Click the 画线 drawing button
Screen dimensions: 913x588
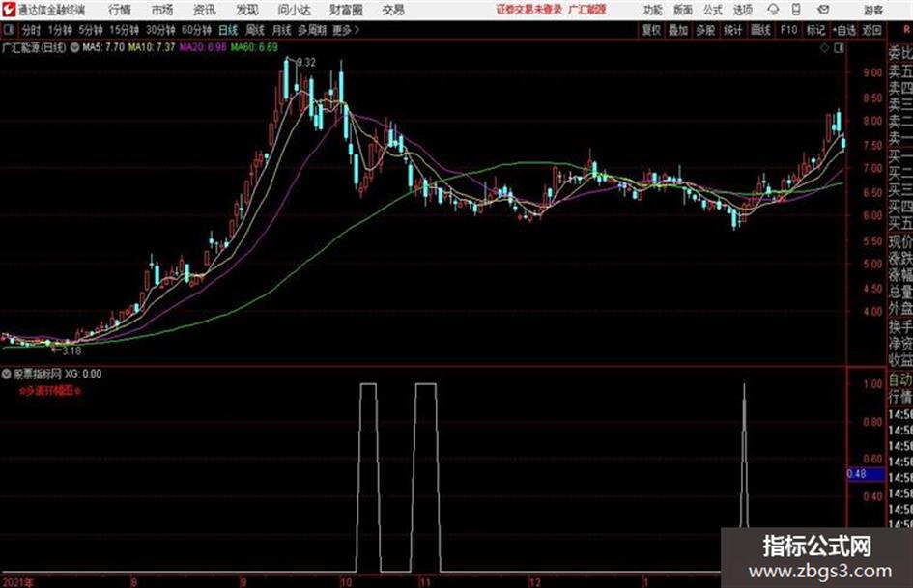[x=760, y=30]
